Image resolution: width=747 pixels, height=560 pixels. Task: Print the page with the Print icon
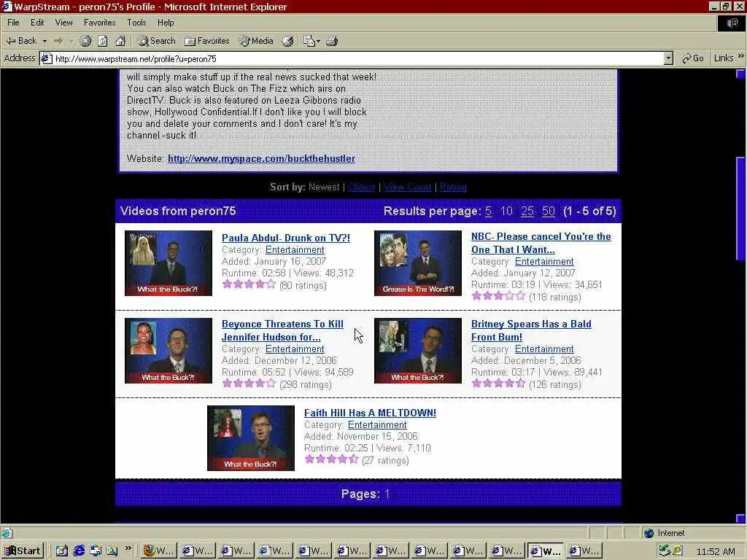[x=332, y=41]
